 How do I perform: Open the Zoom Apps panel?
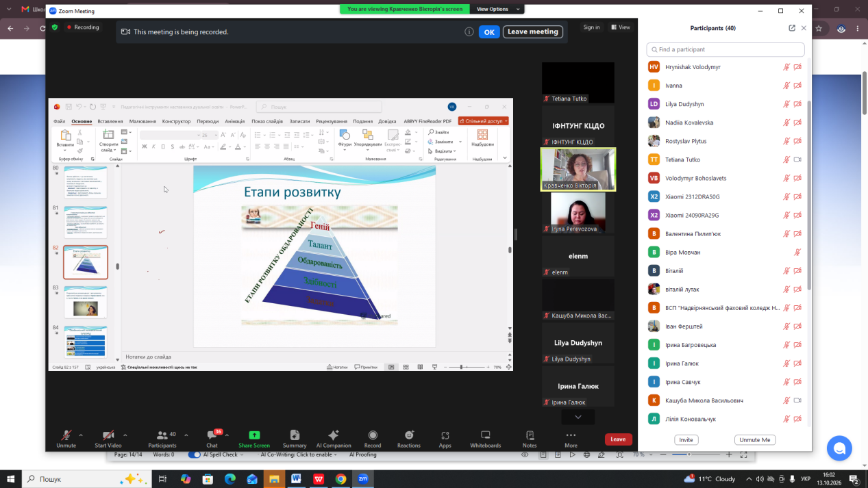click(x=445, y=438)
